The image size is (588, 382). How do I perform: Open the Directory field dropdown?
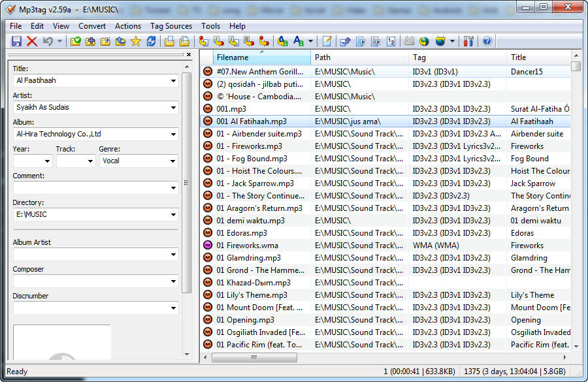coord(173,215)
